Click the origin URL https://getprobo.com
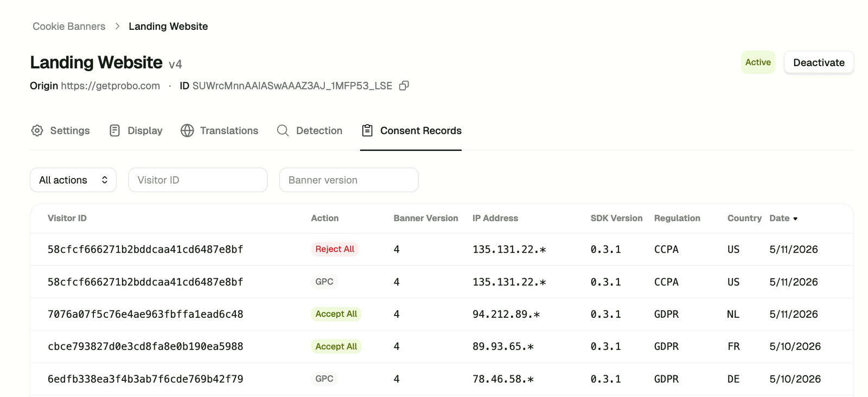This screenshot has height=397, width=868. pyautogui.click(x=111, y=86)
